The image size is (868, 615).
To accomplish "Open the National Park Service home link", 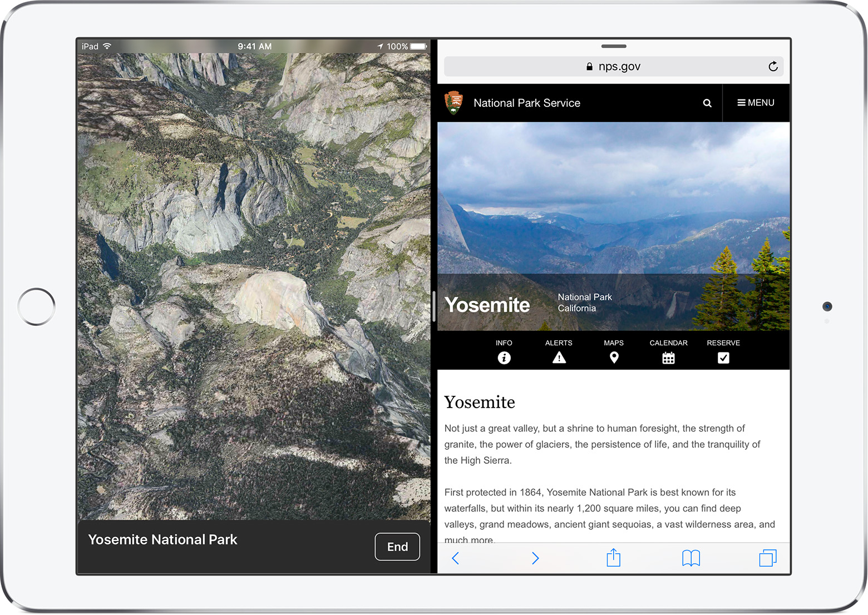I will [x=526, y=103].
